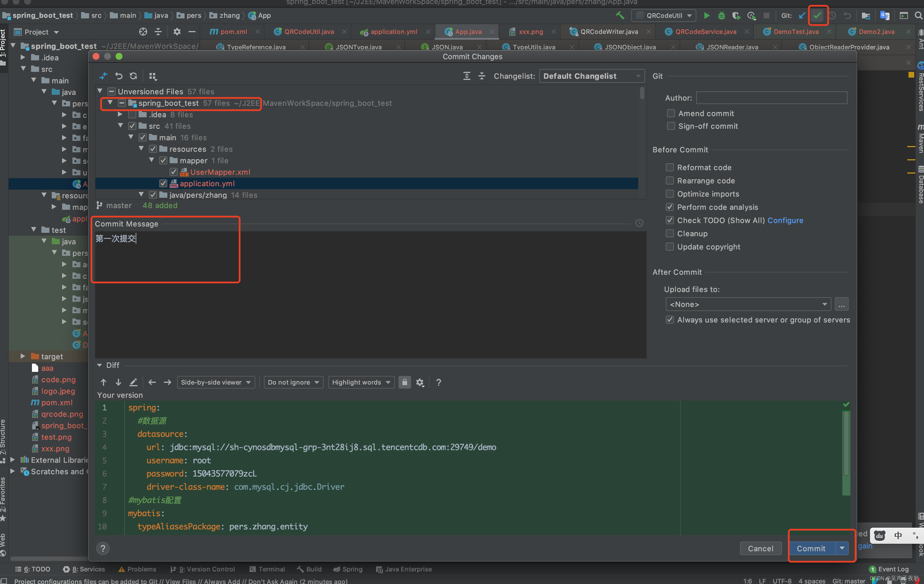Collapse all files icon in commit dialog
The width and height of the screenshot is (924, 584).
[x=482, y=76]
